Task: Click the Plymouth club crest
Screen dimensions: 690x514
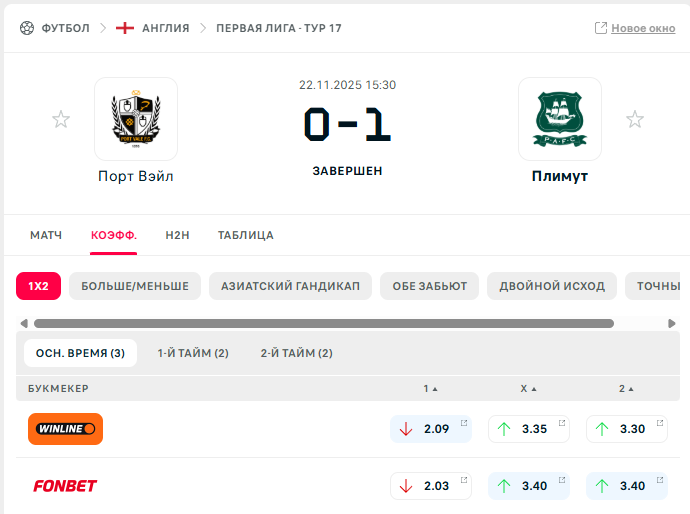Action: coord(560,119)
